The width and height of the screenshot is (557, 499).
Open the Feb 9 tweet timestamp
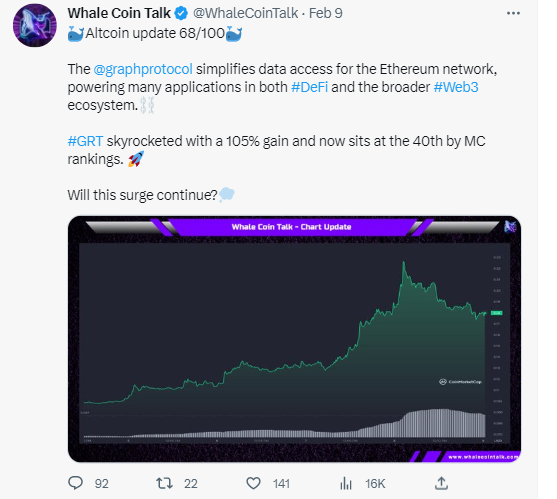point(326,13)
